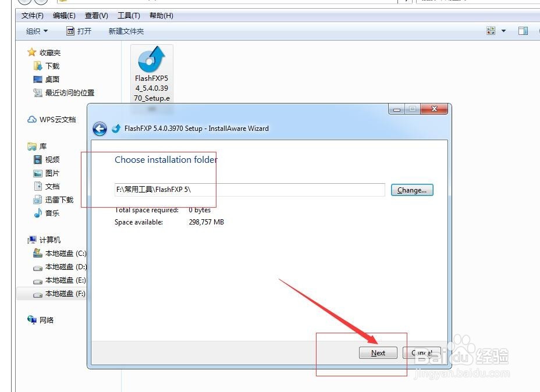Click the Open (打开) toolbar icon

[x=70, y=31]
